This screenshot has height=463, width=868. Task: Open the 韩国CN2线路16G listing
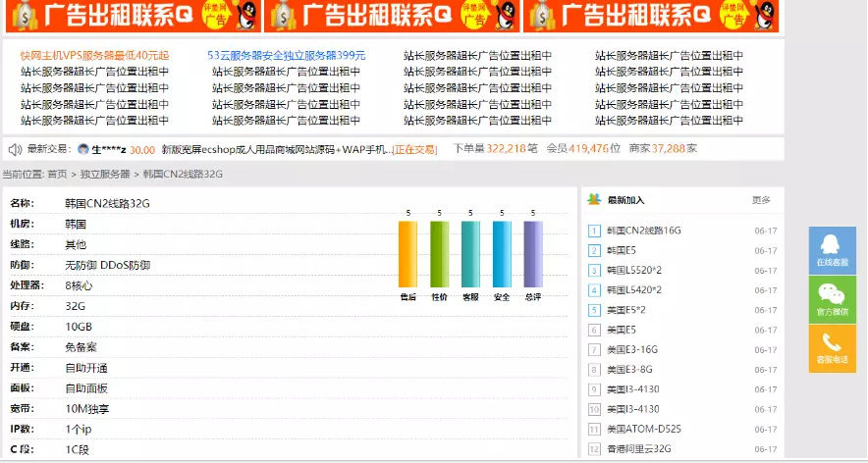[x=643, y=231]
